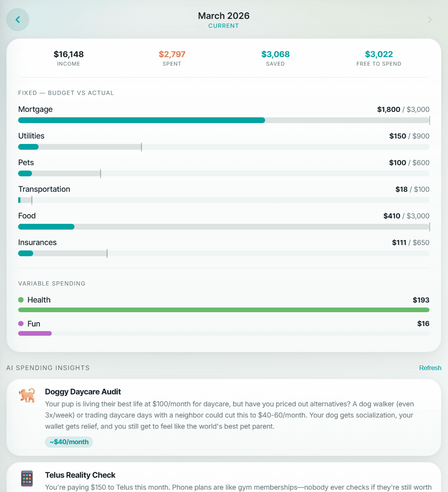Click the March 2026 month header
448x492 pixels.
pyautogui.click(x=223, y=16)
